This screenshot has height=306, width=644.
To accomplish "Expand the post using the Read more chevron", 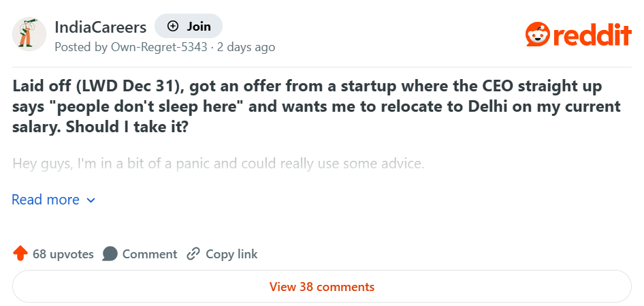I will 91,200.
